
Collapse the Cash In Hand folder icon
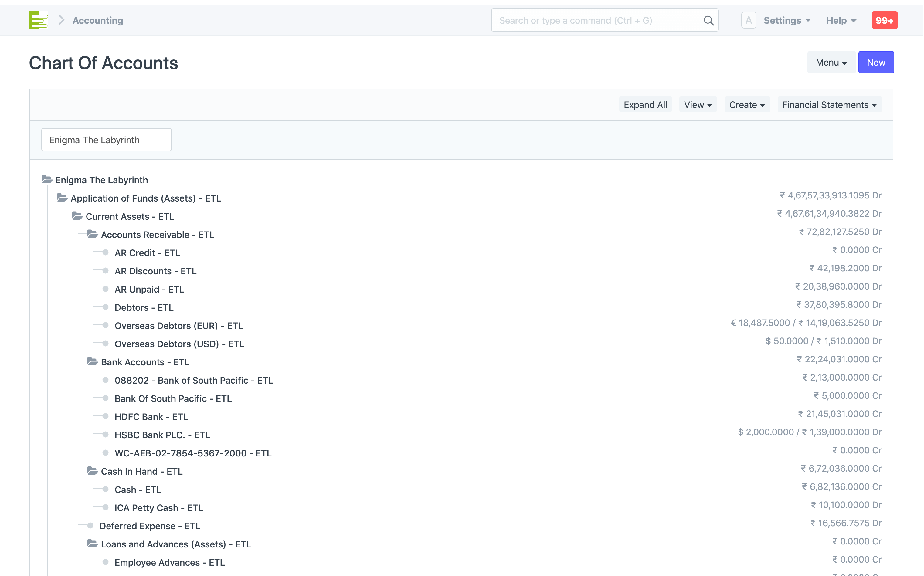(93, 471)
